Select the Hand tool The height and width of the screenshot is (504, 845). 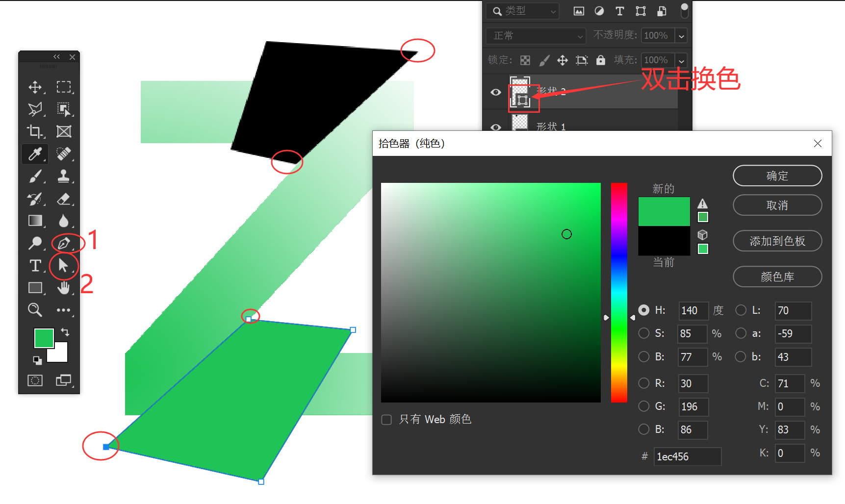pos(64,288)
